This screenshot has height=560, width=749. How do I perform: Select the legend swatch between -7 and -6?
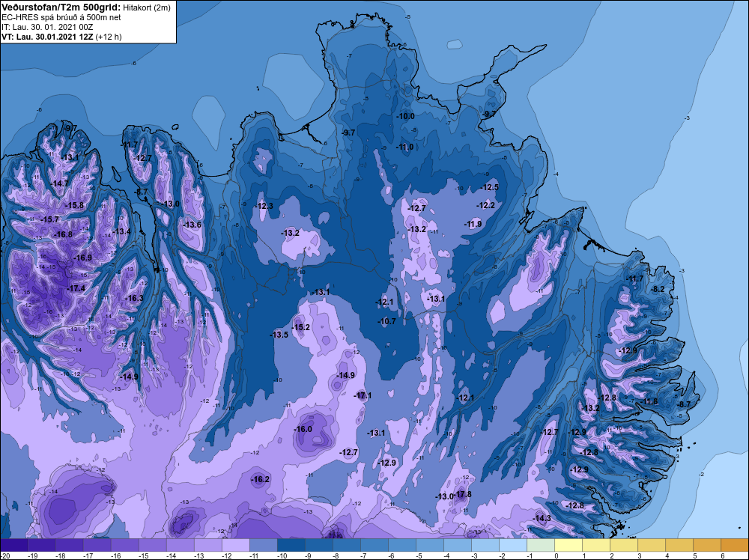tap(374, 545)
